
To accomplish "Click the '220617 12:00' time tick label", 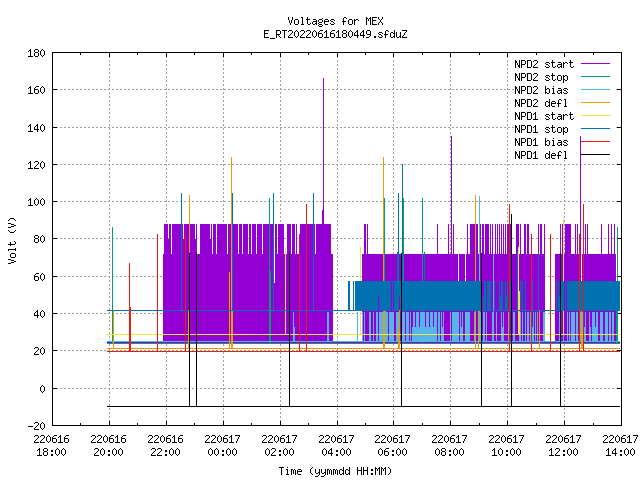I will (x=563, y=446).
